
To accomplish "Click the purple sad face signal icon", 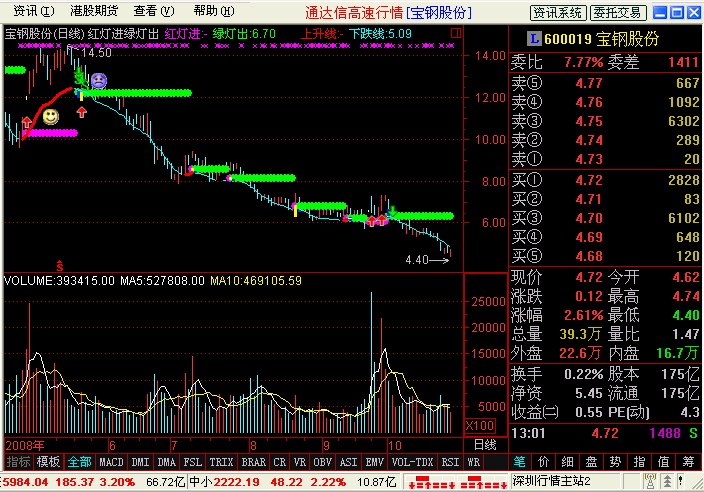I will tap(99, 81).
